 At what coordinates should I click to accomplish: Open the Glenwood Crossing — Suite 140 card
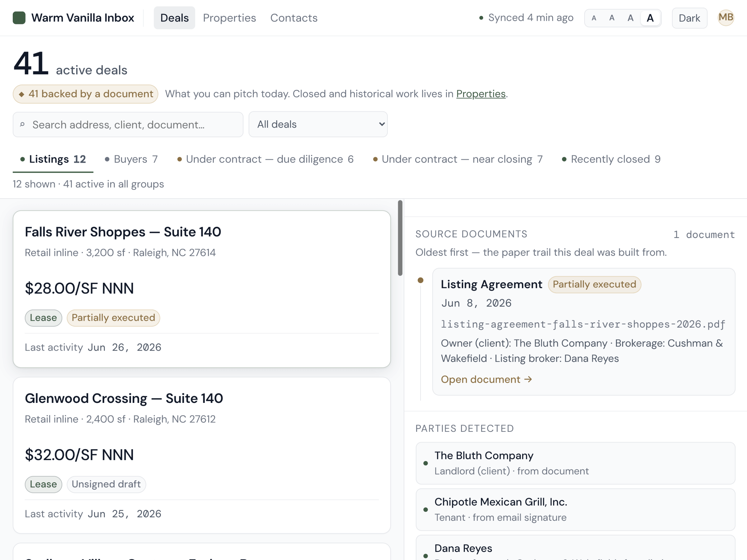click(202, 455)
